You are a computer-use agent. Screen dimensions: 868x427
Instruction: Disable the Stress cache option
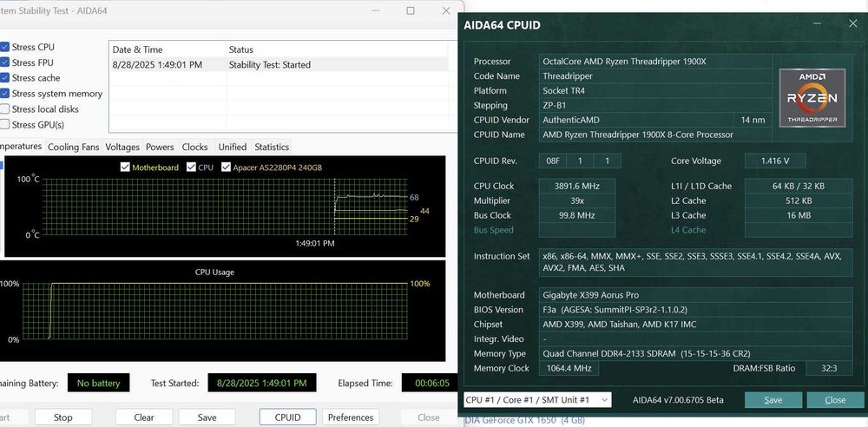[x=5, y=78]
